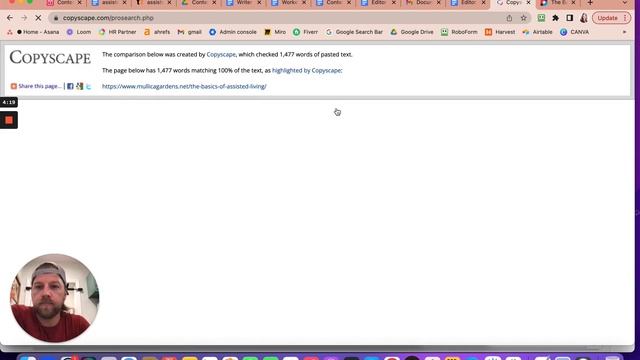Open the Chrome profile avatar
The image size is (640, 360).
[584, 18]
